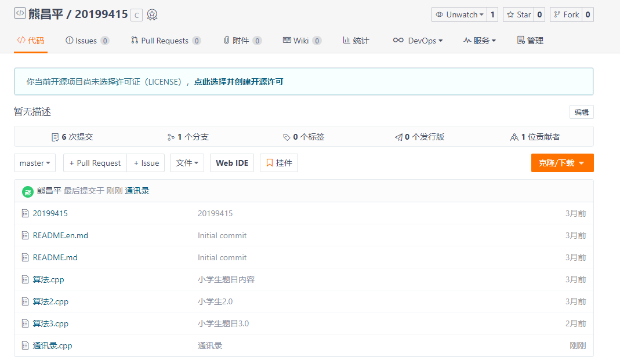Open the 管理 tab
This screenshot has height=364, width=620.
(x=530, y=41)
